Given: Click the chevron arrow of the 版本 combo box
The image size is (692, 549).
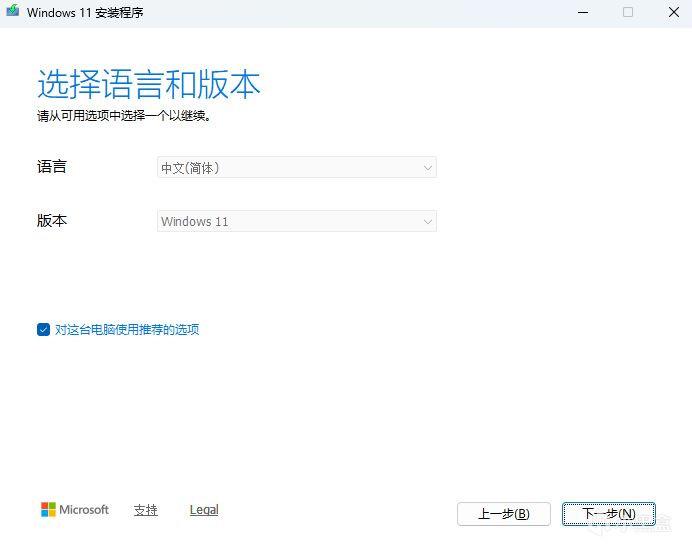Looking at the screenshot, I should coord(427,222).
